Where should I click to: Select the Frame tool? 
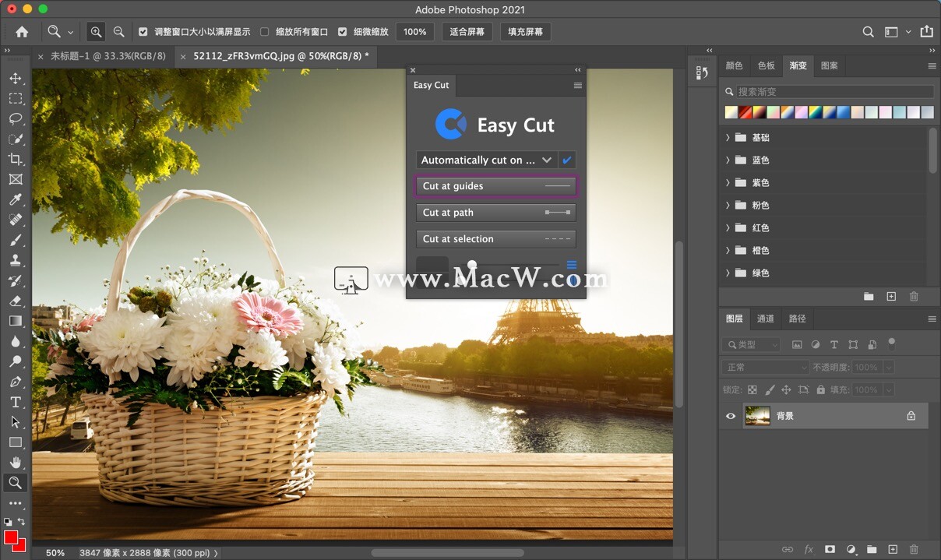[x=16, y=180]
